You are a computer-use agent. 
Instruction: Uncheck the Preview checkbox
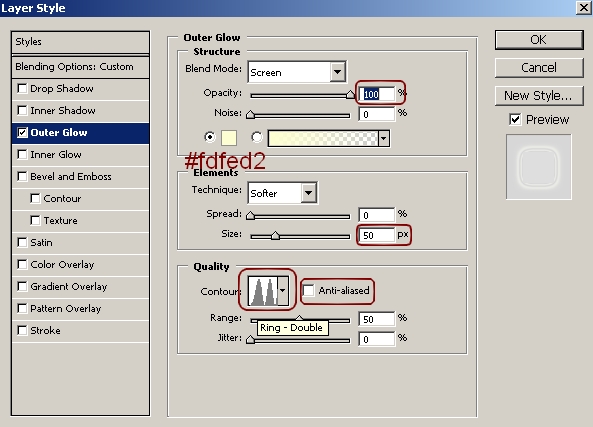click(x=515, y=120)
